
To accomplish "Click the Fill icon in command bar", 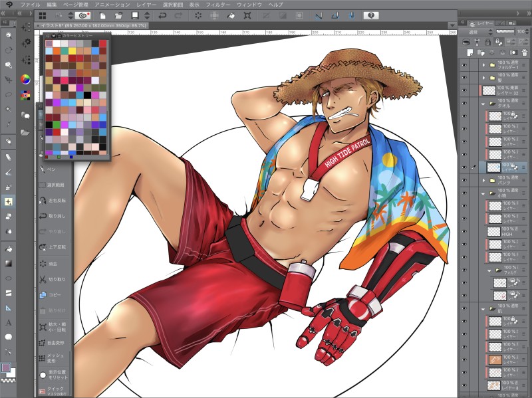I will (231, 15).
